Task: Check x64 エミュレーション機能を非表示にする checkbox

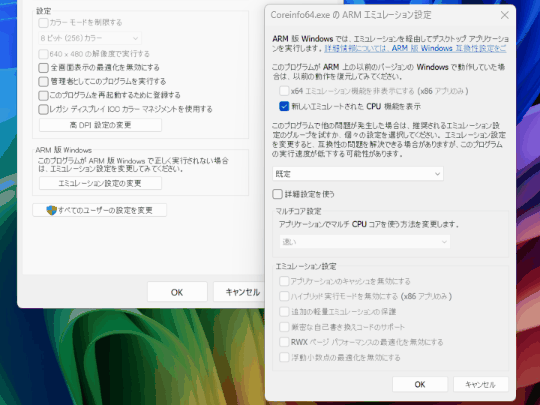Action: coord(284,91)
